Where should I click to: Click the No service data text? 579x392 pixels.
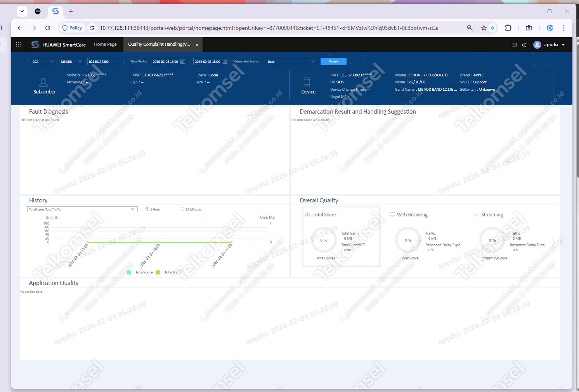pyautogui.click(x=31, y=292)
